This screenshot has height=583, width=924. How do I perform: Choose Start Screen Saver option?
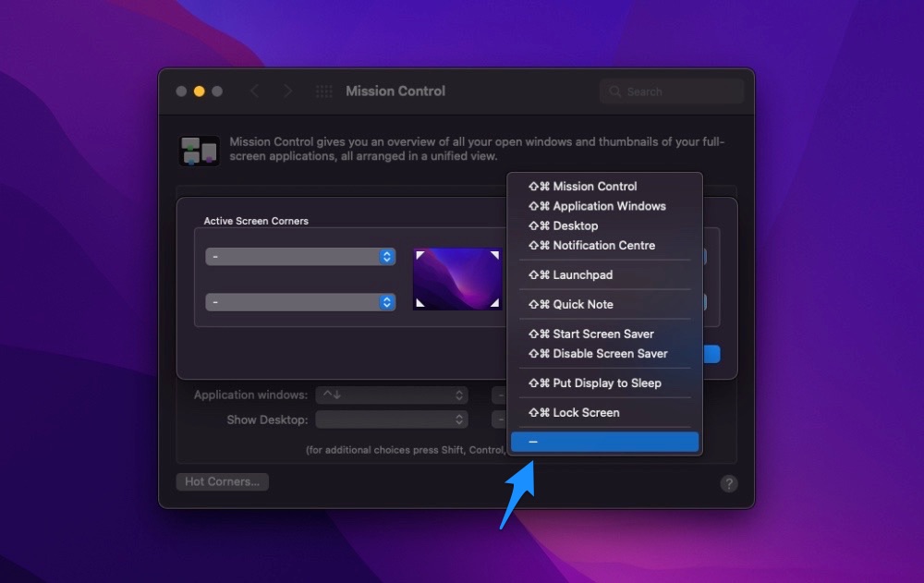604,334
